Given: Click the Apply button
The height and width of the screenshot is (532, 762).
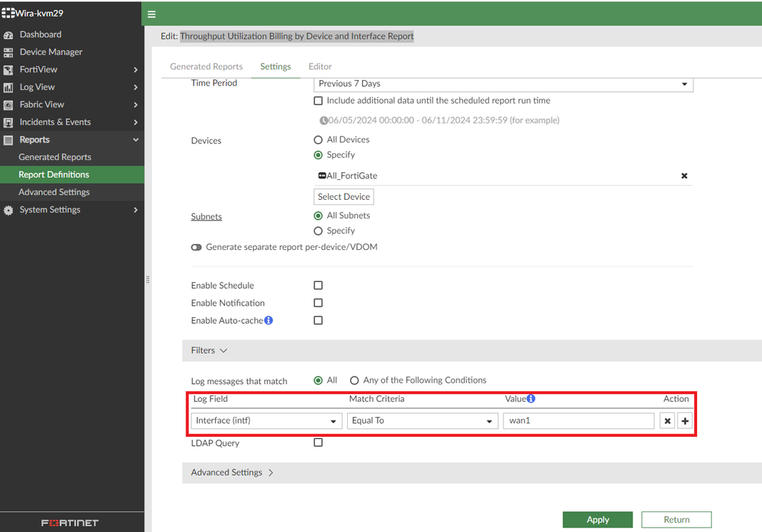Looking at the screenshot, I should point(597,520).
